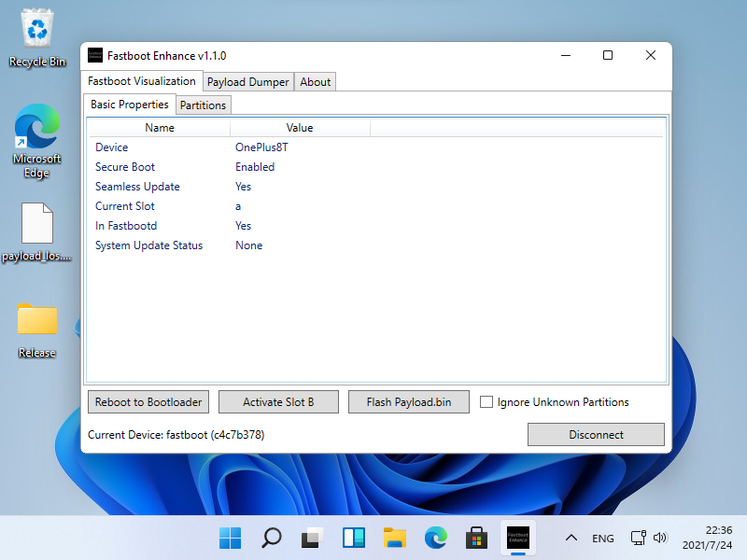Image resolution: width=747 pixels, height=560 pixels.
Task: Open Task View from taskbar
Action: pos(313,539)
